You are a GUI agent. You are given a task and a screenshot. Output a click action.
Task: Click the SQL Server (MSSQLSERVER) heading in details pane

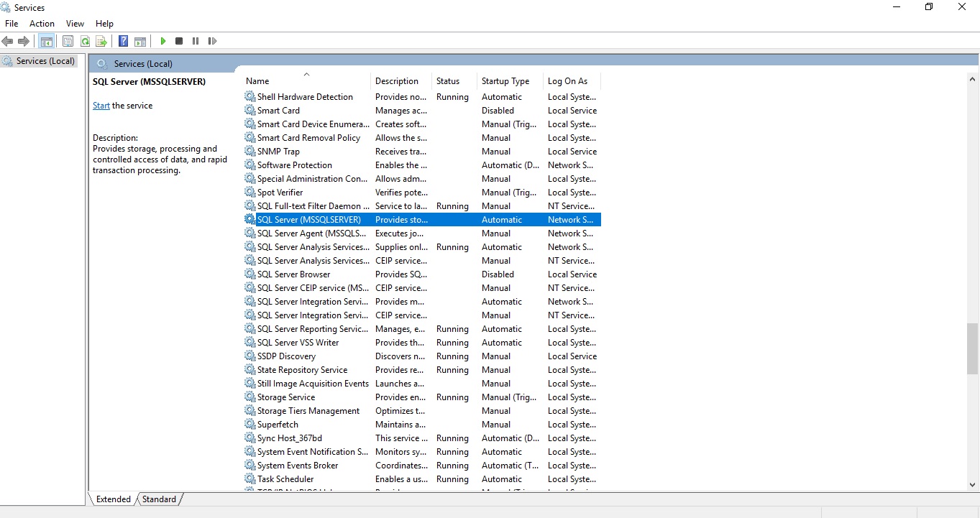[149, 82]
